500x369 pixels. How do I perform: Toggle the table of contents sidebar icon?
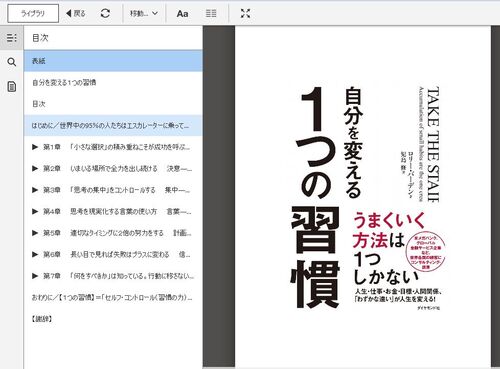tap(12, 38)
